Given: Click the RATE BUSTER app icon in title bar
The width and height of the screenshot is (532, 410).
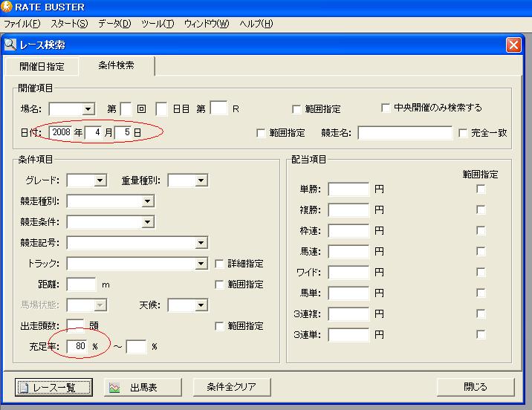Looking at the screenshot, I should pyautogui.click(x=6, y=7).
